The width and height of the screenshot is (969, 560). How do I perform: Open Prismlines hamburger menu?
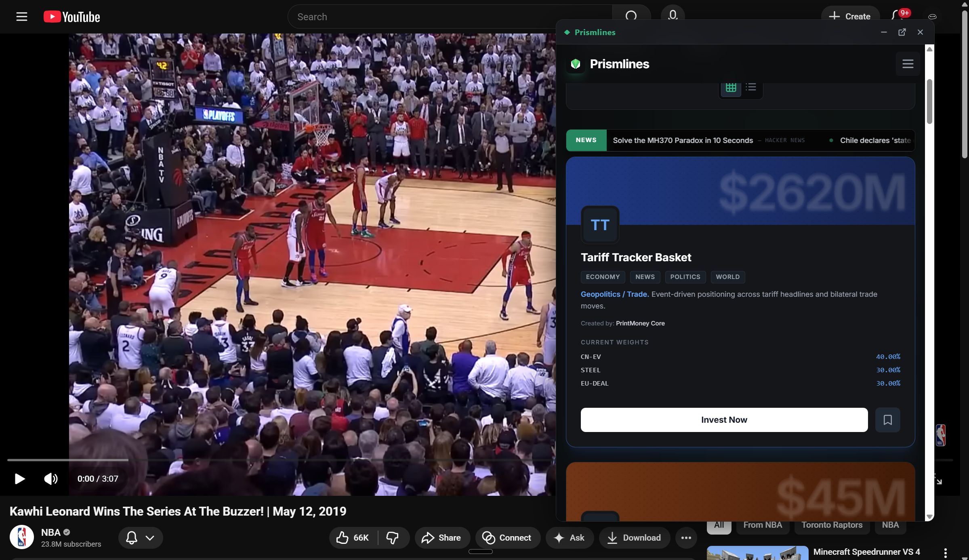click(x=908, y=64)
